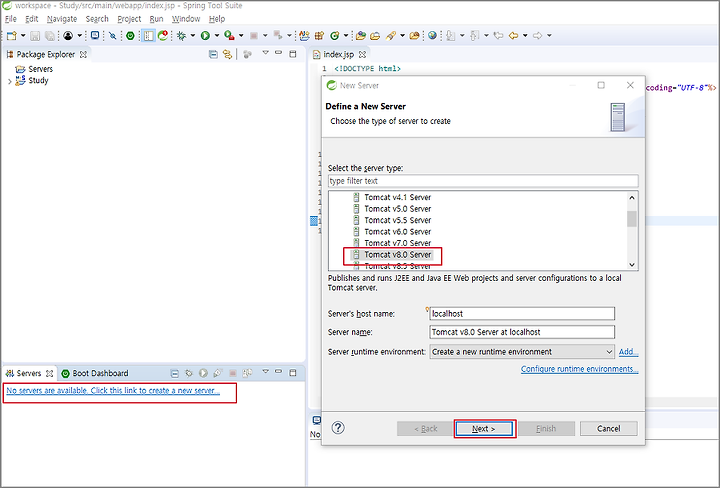
Task: Click the start server icon in Servers view
Action: pos(203,373)
